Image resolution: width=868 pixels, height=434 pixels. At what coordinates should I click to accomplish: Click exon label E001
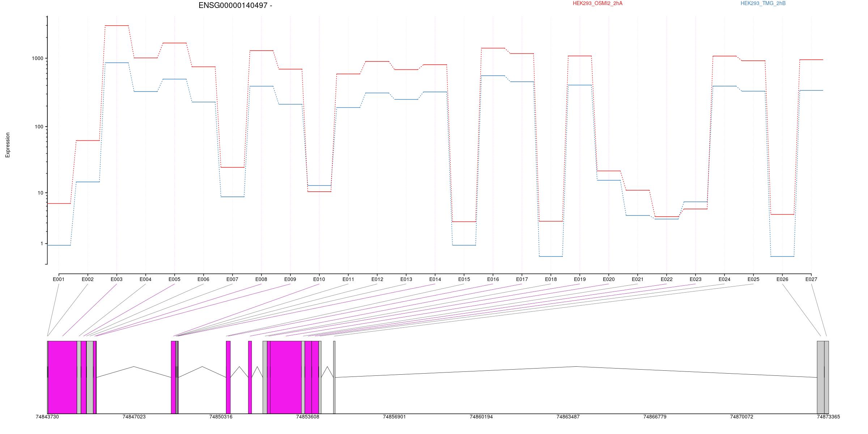[59, 279]
